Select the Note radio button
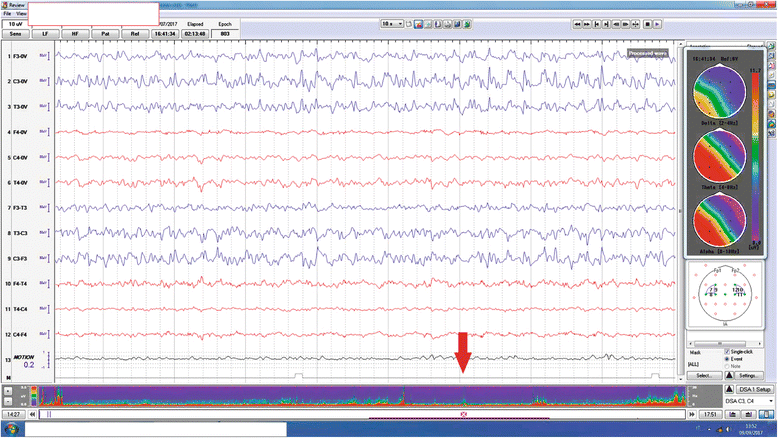The image size is (778, 438). click(x=726, y=366)
